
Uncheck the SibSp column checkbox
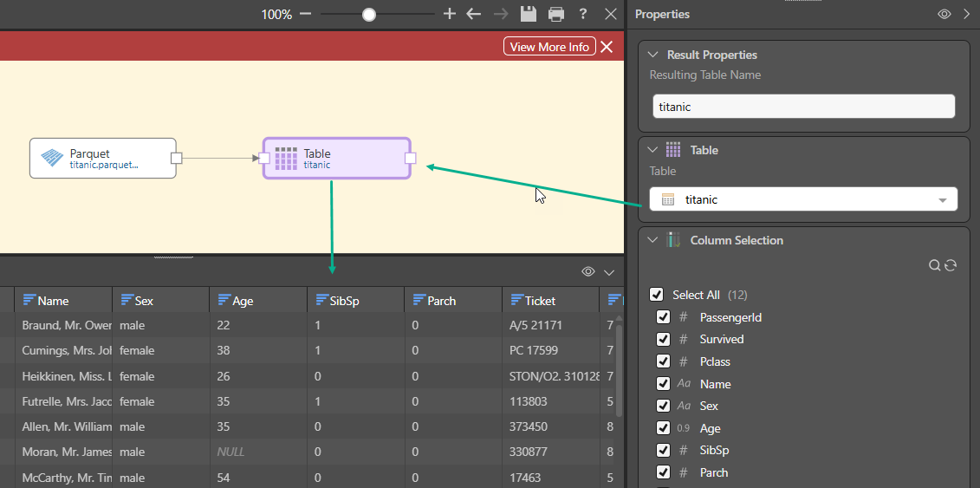coord(663,450)
